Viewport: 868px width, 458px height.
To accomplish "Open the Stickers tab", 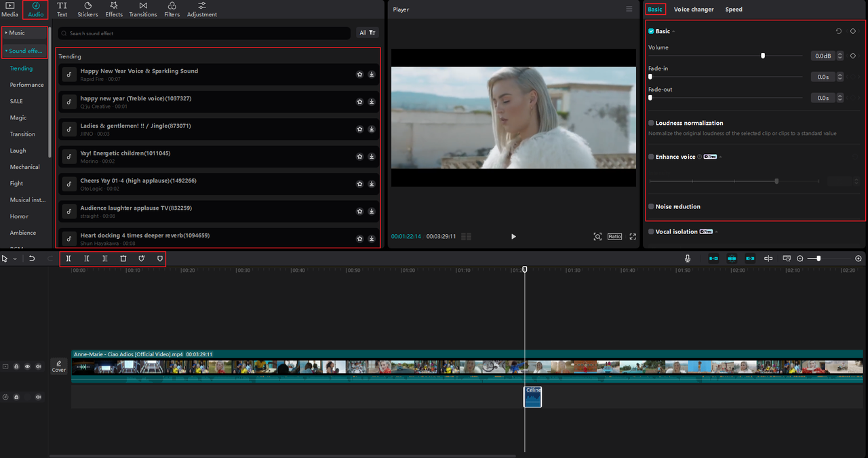I will (x=87, y=9).
